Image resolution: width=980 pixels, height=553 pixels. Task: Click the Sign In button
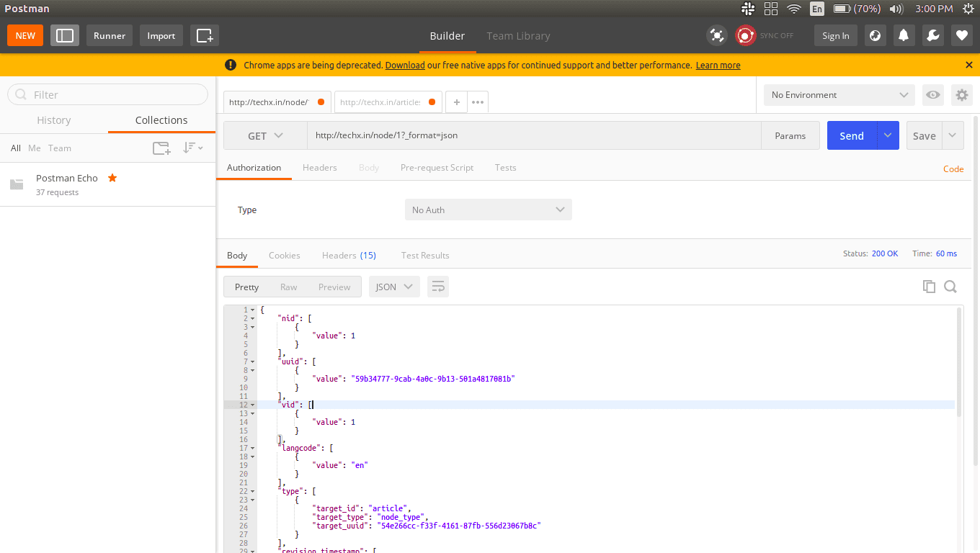[x=836, y=35]
